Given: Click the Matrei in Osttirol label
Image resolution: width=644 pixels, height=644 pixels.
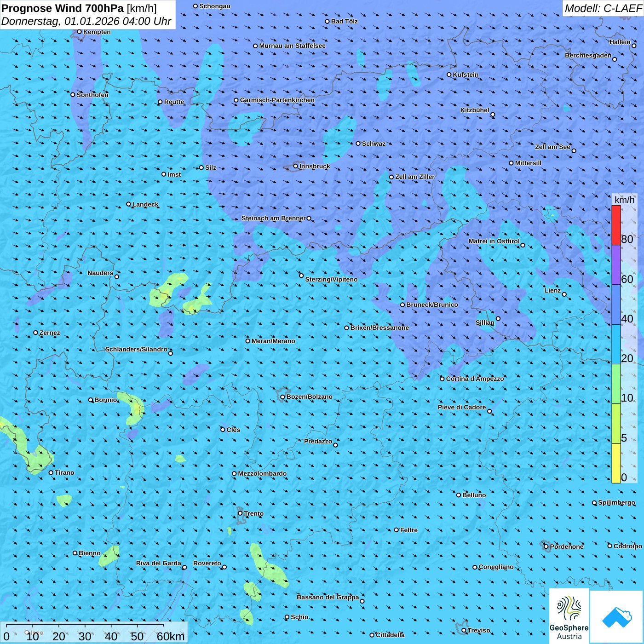Looking at the screenshot, I should tap(494, 241).
